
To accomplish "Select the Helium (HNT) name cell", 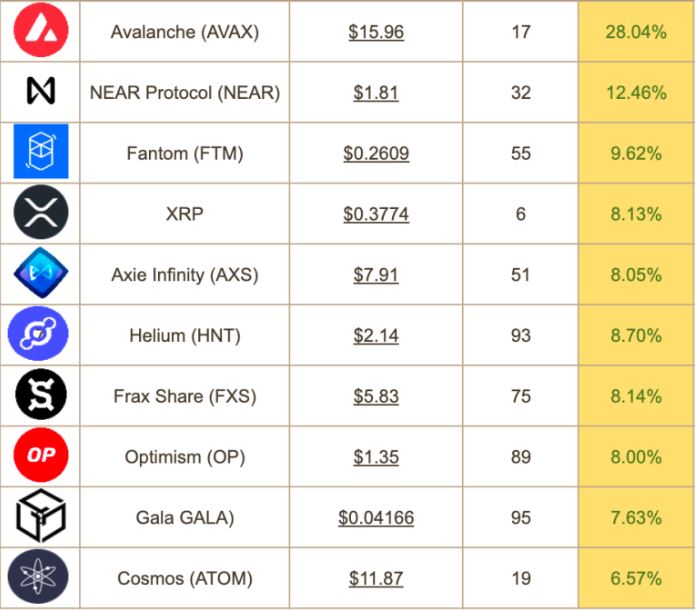I will tap(185, 335).
